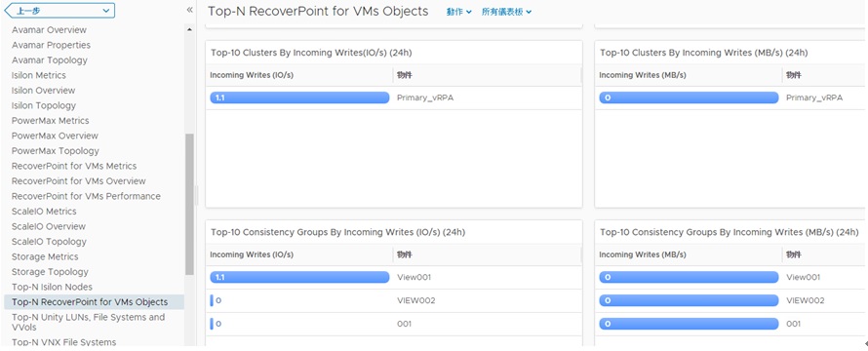
Task: Sort by Incoming Writes (IO/s) column in the clusters widget
Action: coord(252,75)
